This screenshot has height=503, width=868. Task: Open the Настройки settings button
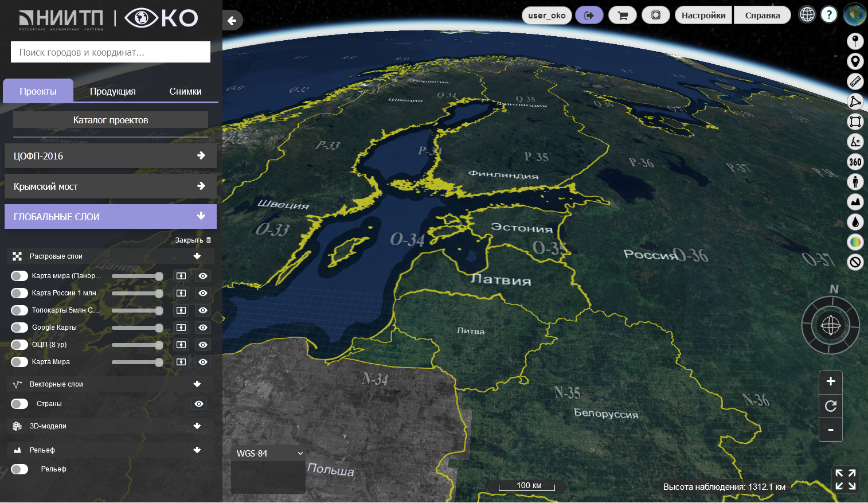[703, 15]
